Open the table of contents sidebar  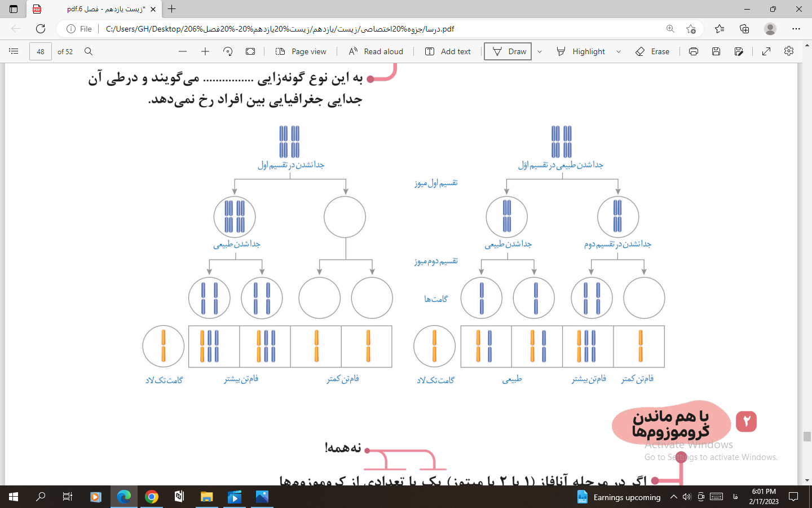[14, 51]
